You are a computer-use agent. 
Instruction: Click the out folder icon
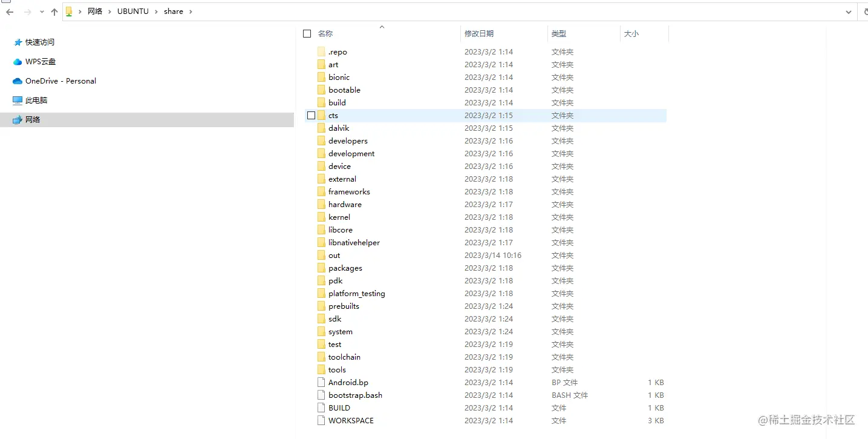[x=321, y=255]
